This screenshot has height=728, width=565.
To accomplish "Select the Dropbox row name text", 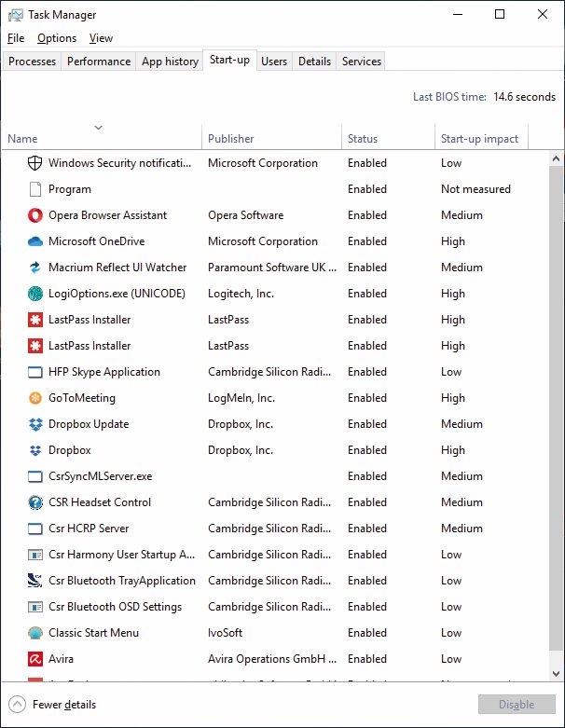I will click(x=70, y=450).
